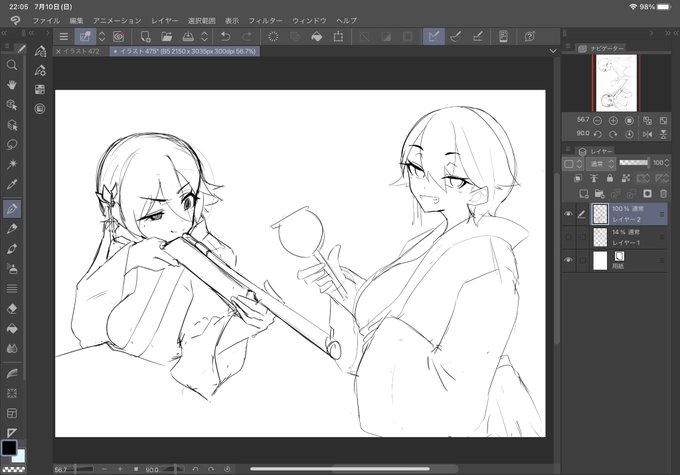Toggle Lock Layer in Layer panel
The image size is (680, 475).
coord(610,178)
